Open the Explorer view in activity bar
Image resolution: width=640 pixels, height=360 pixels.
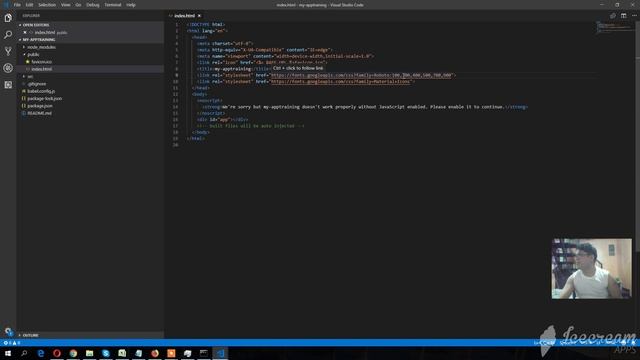(8, 18)
